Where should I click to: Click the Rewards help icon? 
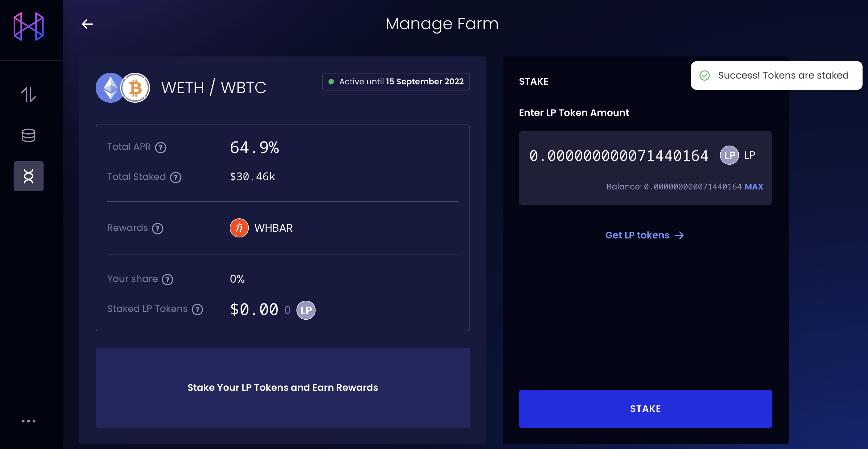158,228
